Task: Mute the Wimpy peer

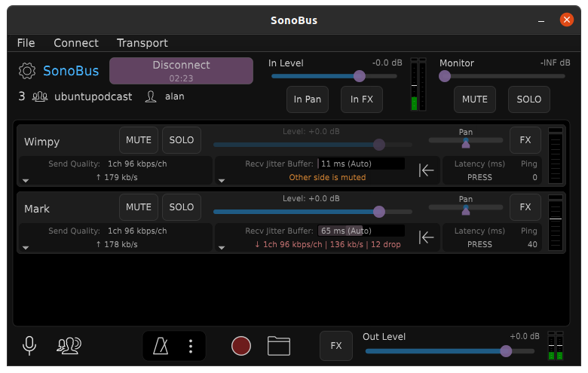Action: [x=139, y=140]
